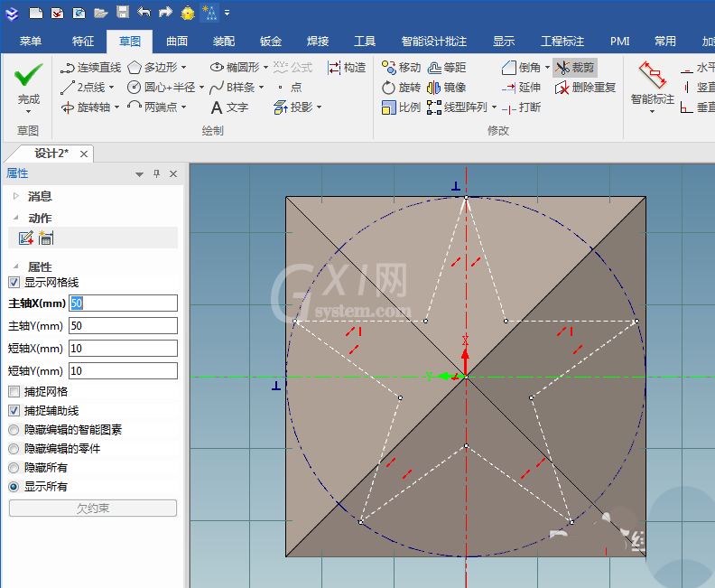Select the 隐藏所有 radio button
The height and width of the screenshot is (588, 715).
(x=14, y=468)
